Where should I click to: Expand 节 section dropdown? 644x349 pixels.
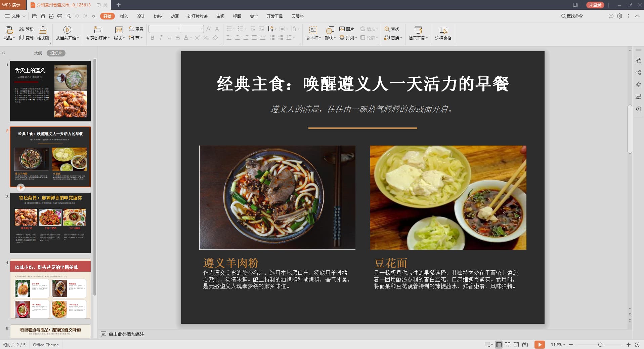click(136, 38)
